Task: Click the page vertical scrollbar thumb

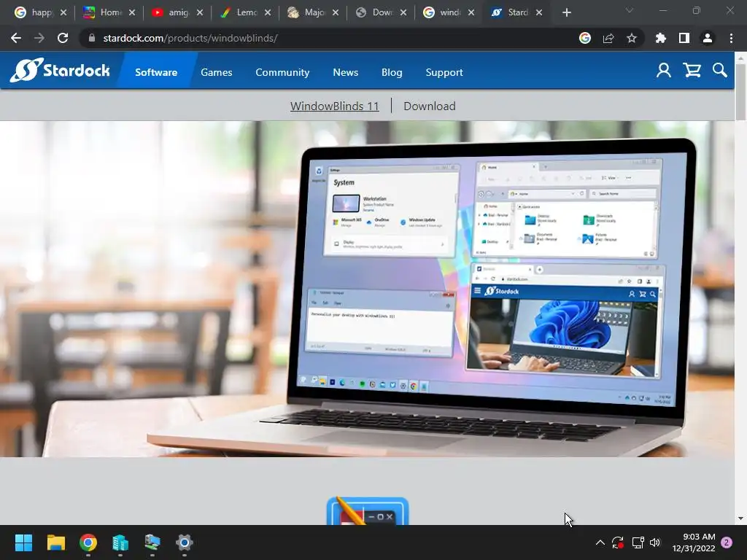Action: (x=740, y=91)
